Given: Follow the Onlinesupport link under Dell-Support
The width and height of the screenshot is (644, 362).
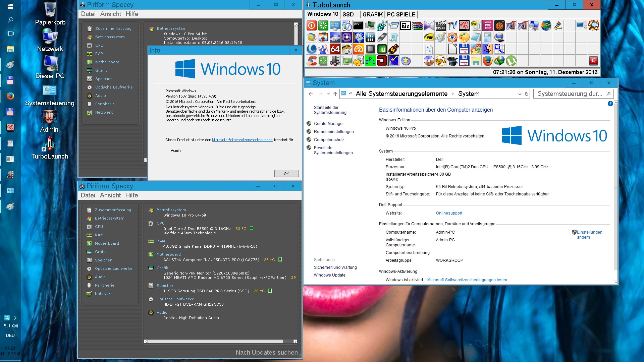Looking at the screenshot, I should click(x=449, y=213).
